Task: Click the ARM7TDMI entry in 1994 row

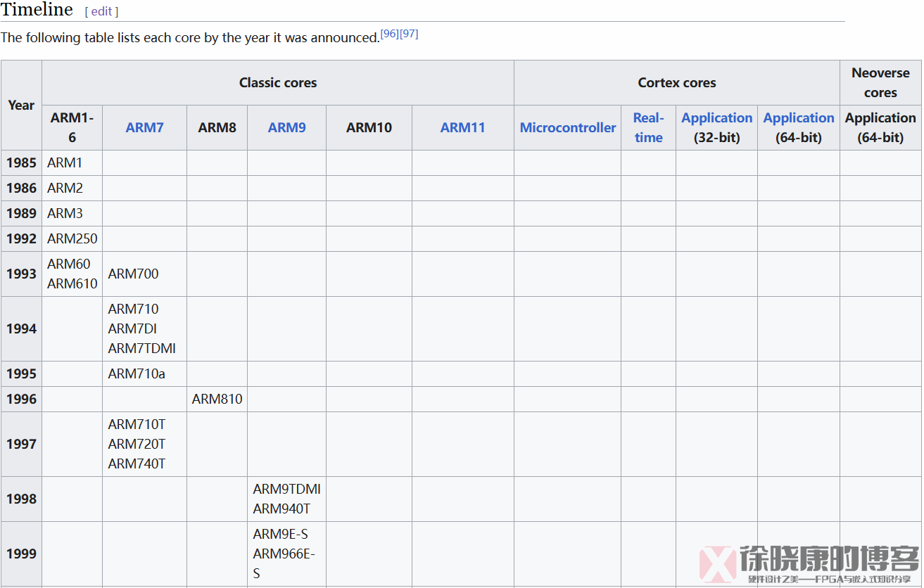Action: (x=141, y=348)
